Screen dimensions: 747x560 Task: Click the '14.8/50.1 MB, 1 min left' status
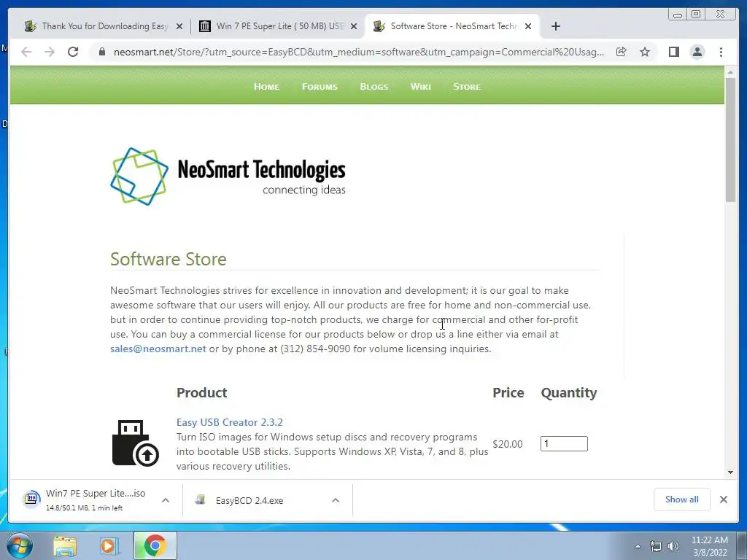[85, 508]
